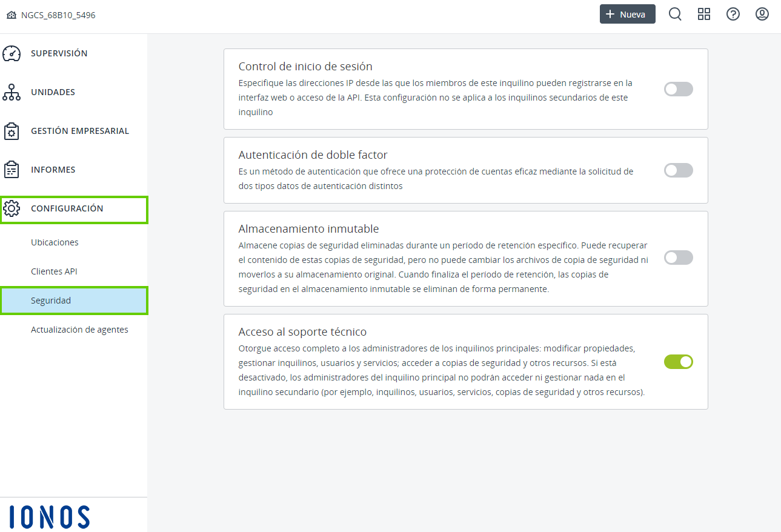The image size is (781, 532).
Task: Click the NGCS_68B10_5496 tenant name
Action: pos(58,15)
